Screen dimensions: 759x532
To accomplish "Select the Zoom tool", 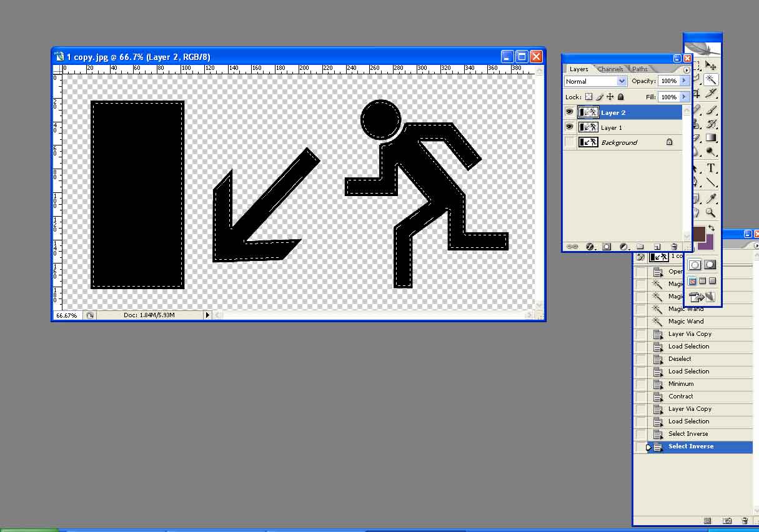I will pyautogui.click(x=711, y=212).
